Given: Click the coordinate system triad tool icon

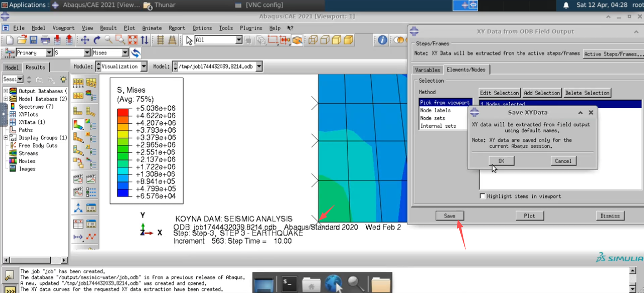Looking at the screenshot, I should [x=78, y=207].
